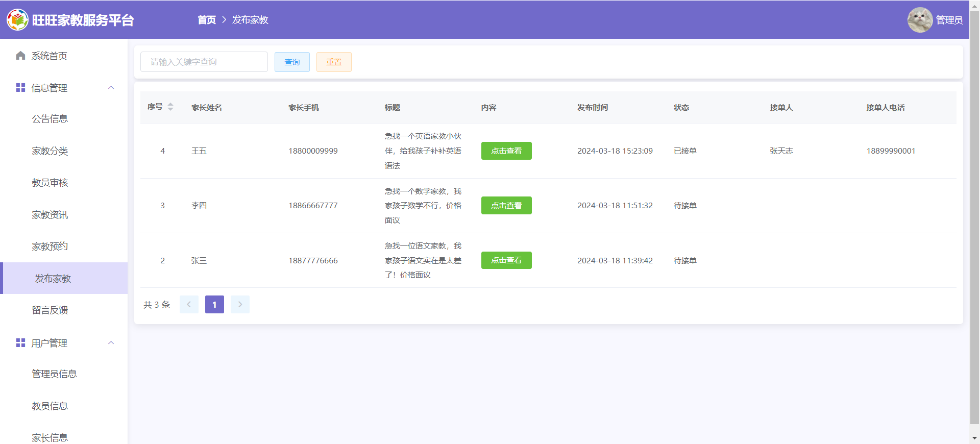This screenshot has width=980, height=444.
Task: Click order taker phone 18899990001
Action: click(x=891, y=151)
